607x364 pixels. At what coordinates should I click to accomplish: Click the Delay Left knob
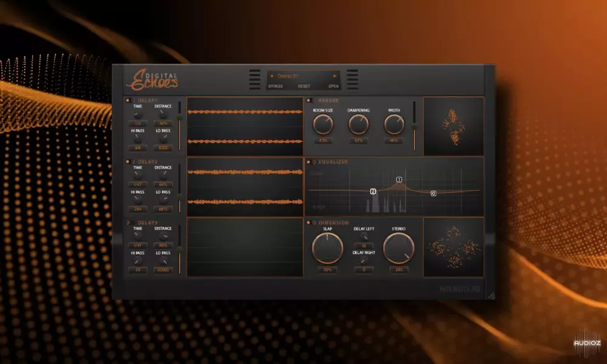tap(364, 237)
